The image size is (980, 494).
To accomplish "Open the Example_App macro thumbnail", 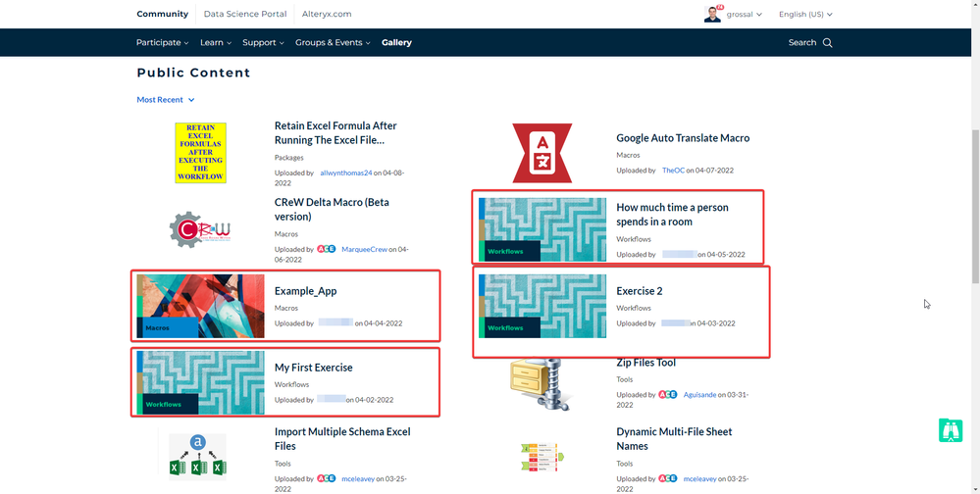I will point(201,306).
